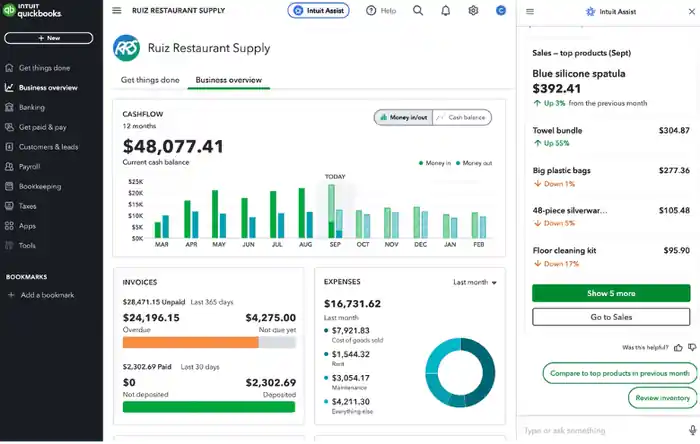Image resolution: width=700 pixels, height=444 pixels.
Task: Open the settings gear icon
Action: 473,10
